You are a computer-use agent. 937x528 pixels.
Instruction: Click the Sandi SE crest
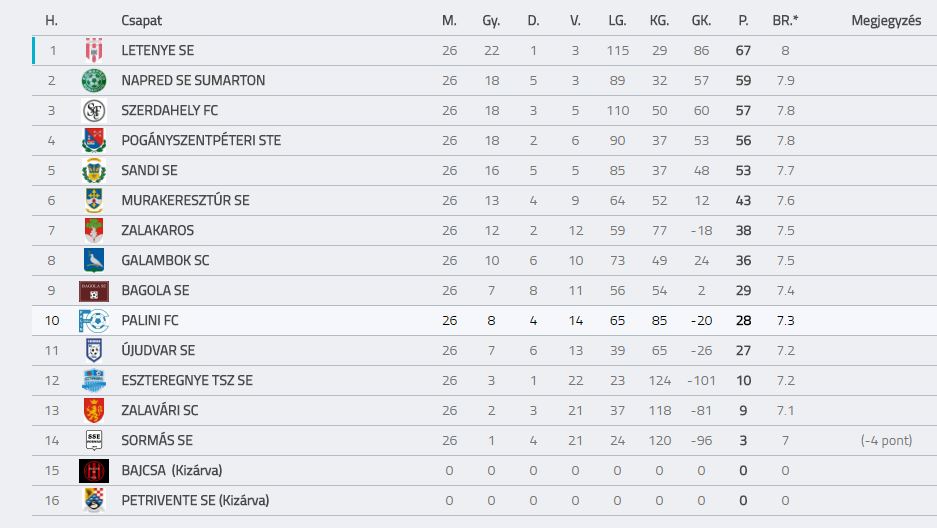[x=94, y=170]
